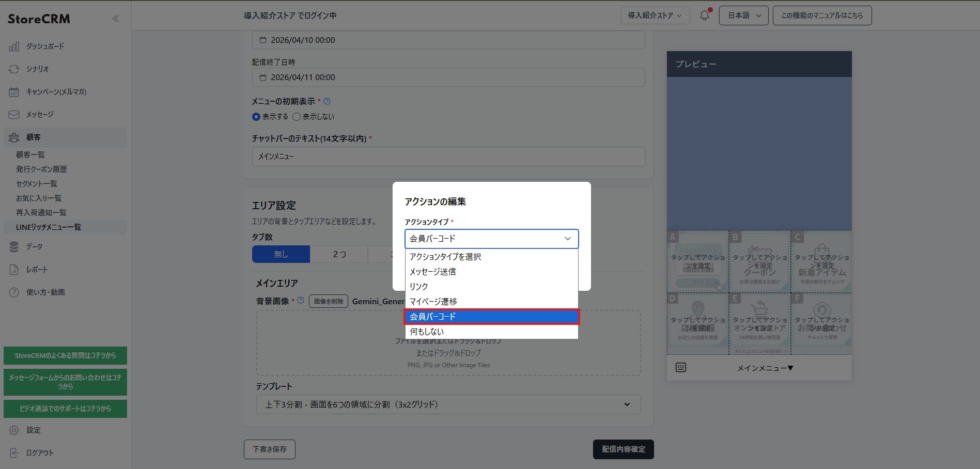Open the 日本語 language dropdown
980x469 pixels.
(x=743, y=15)
